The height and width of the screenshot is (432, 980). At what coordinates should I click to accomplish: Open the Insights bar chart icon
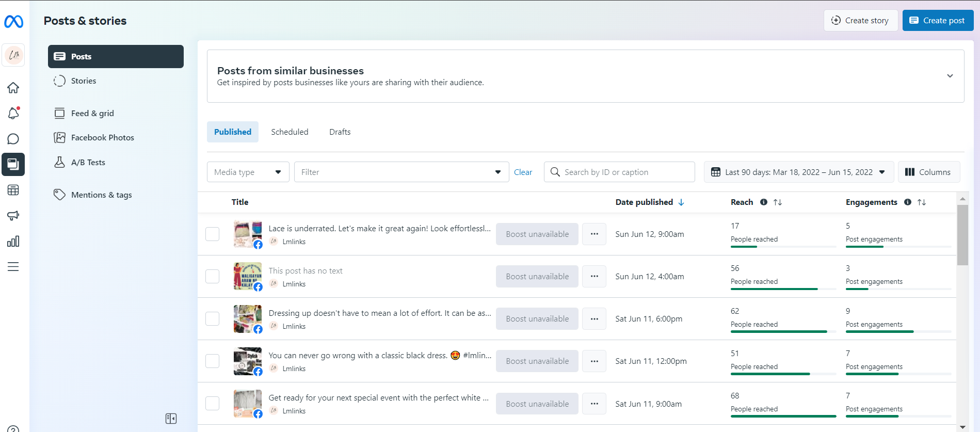coord(13,242)
